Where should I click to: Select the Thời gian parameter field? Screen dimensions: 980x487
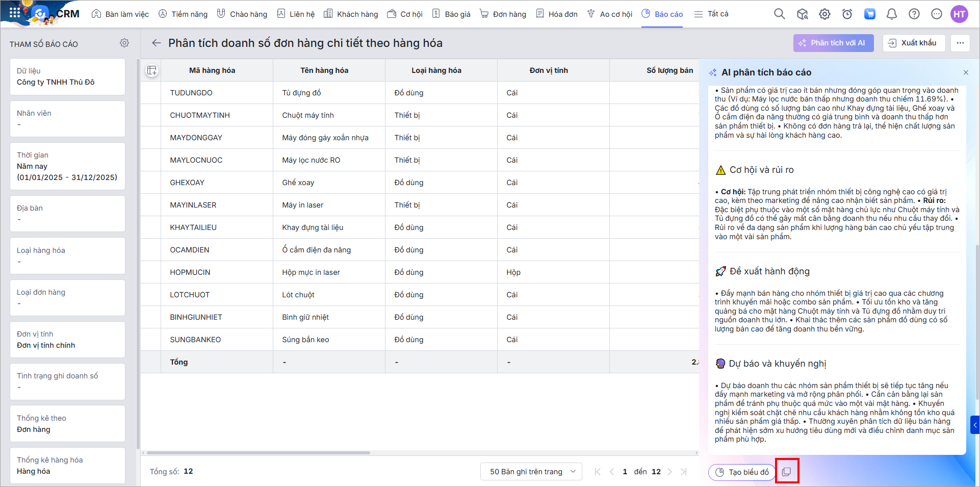coord(67,166)
